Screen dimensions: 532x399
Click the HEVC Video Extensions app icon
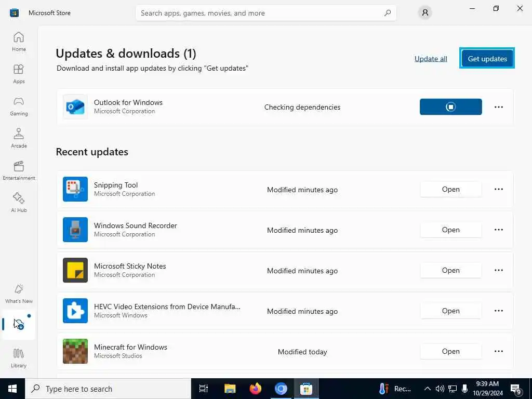pyautogui.click(x=75, y=311)
